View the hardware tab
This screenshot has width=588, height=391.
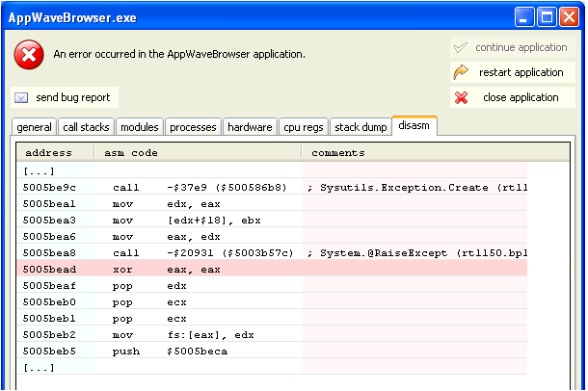point(250,127)
